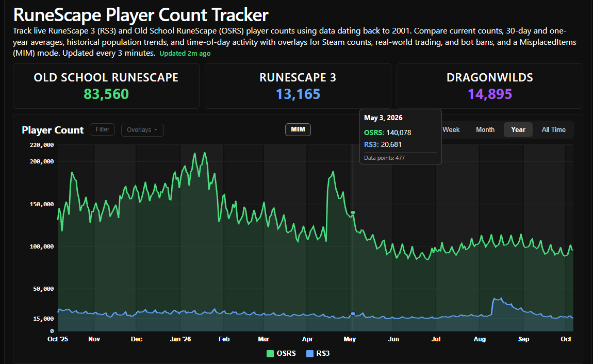Click the 'Data points: 477' tooltip text
593x364 pixels.
coord(384,158)
